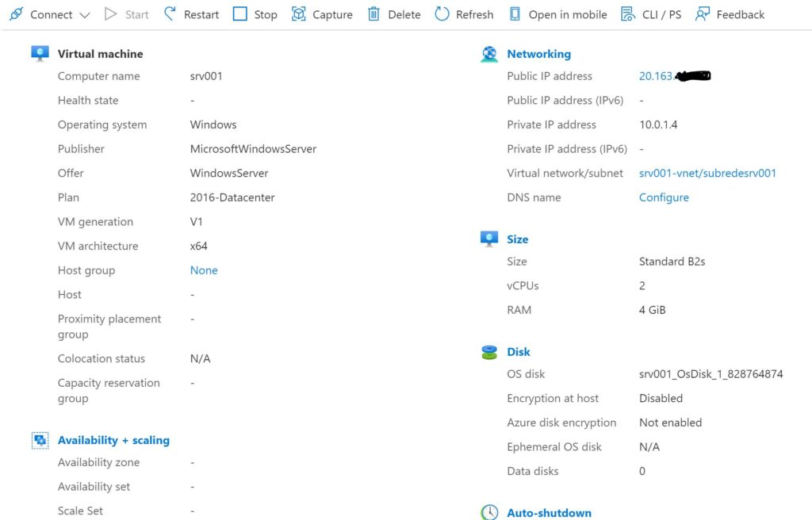
Task: Click the Networking globe icon
Action: point(489,54)
